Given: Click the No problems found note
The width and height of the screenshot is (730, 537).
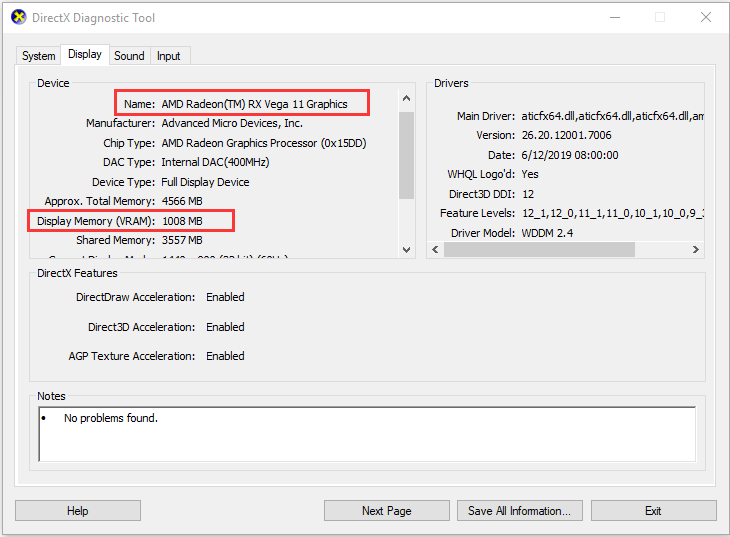Looking at the screenshot, I should coord(111,418).
